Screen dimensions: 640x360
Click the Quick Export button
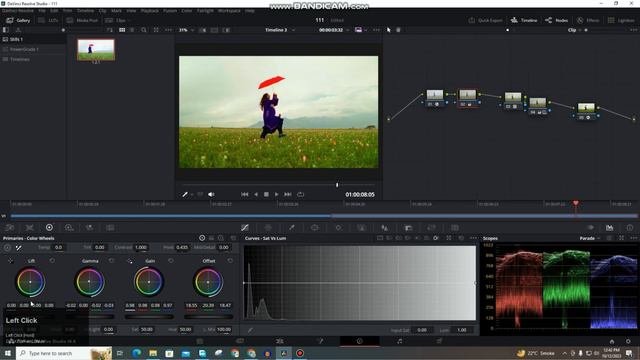(485, 20)
